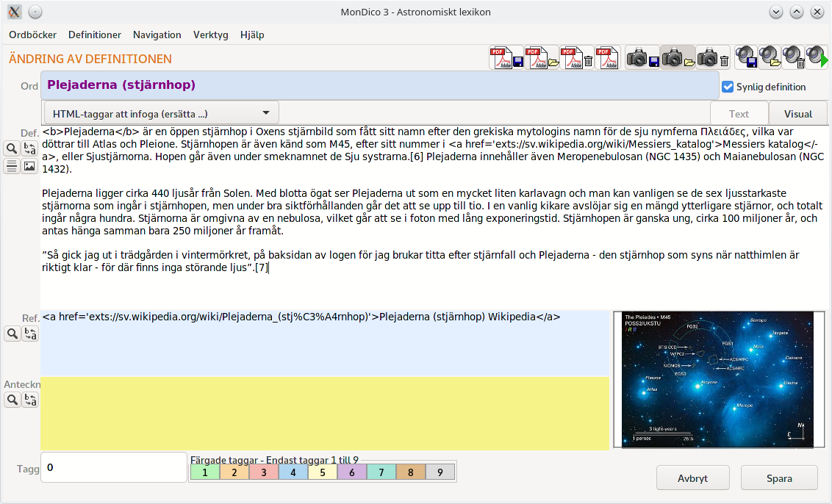Click the save PDF icon

pos(506,58)
